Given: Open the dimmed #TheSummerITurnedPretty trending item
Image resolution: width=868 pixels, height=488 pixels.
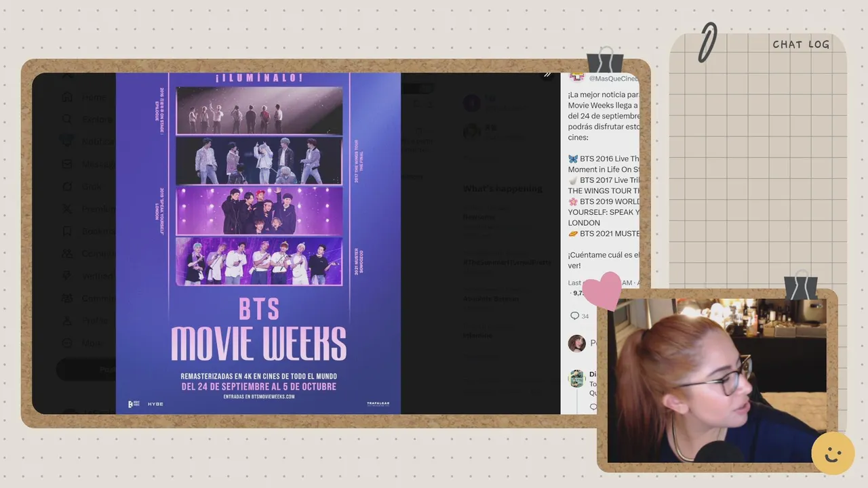Looking at the screenshot, I should pyautogui.click(x=507, y=262).
